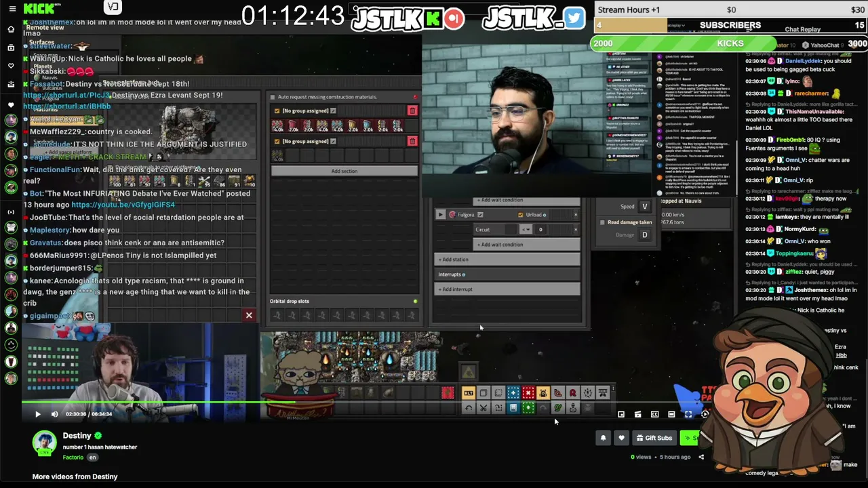
Task: Click the Undo arrow in shortcut bar
Action: click(469, 407)
